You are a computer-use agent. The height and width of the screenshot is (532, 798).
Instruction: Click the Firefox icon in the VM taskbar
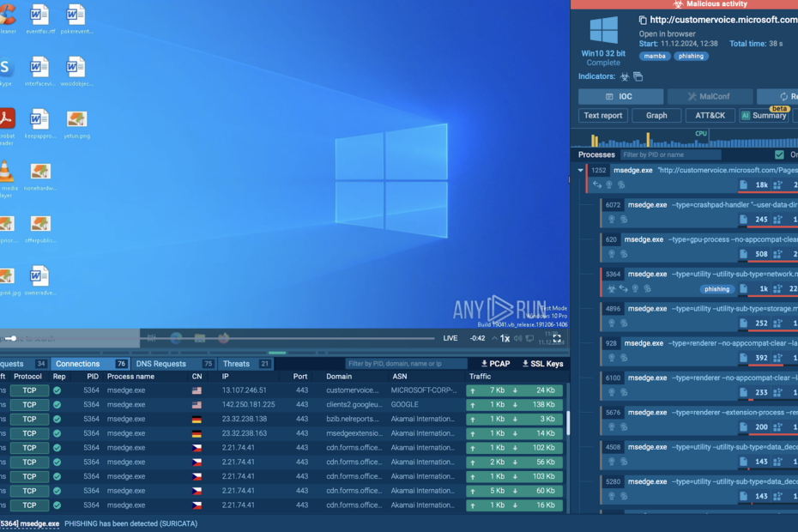[223, 338]
